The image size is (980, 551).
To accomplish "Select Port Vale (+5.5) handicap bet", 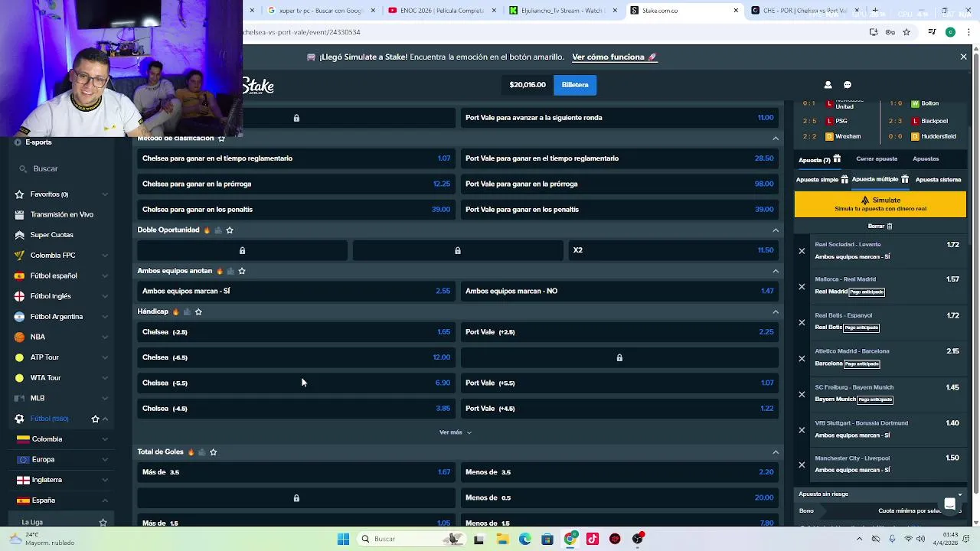I will [619, 383].
